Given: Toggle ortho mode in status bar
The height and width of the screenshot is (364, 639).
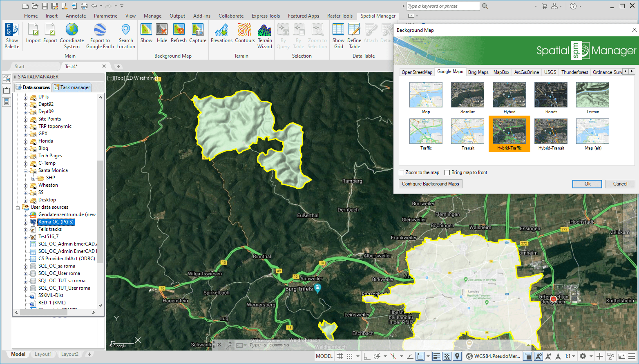Looking at the screenshot, I should point(366,356).
